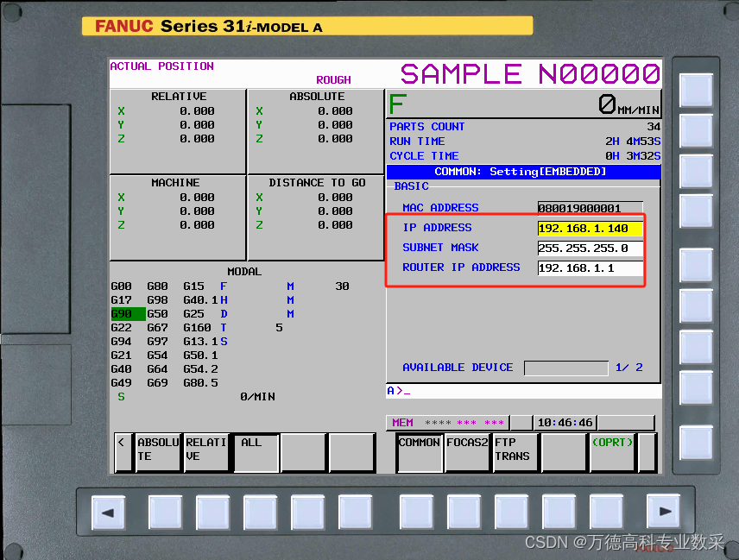The height and width of the screenshot is (560, 739).
Task: Click the AVAILABLE DEVICE label
Action: point(458,368)
